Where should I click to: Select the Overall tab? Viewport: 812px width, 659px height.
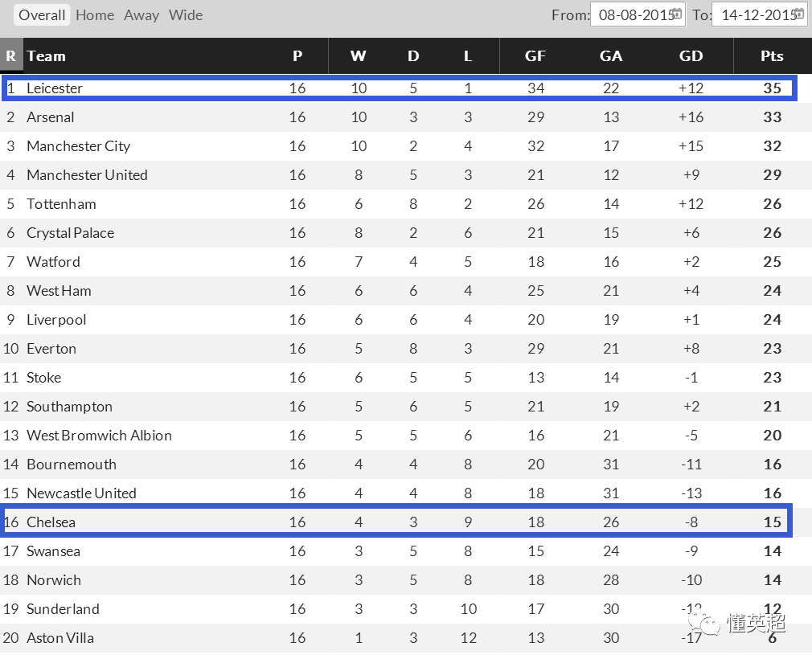pos(42,15)
